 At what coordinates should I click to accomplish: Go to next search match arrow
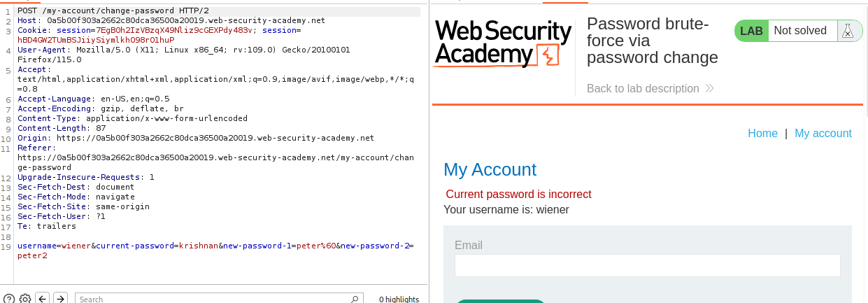(x=60, y=299)
